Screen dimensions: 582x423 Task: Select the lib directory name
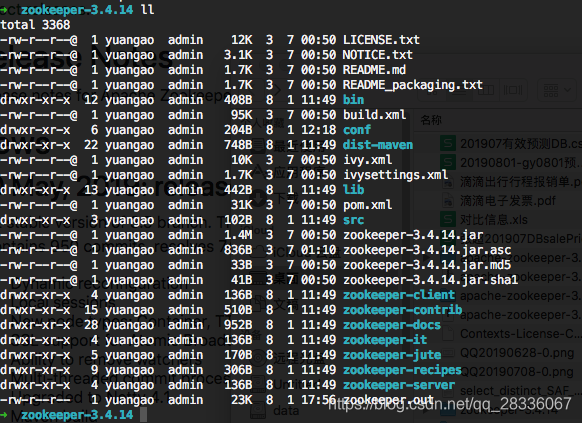tap(353, 190)
